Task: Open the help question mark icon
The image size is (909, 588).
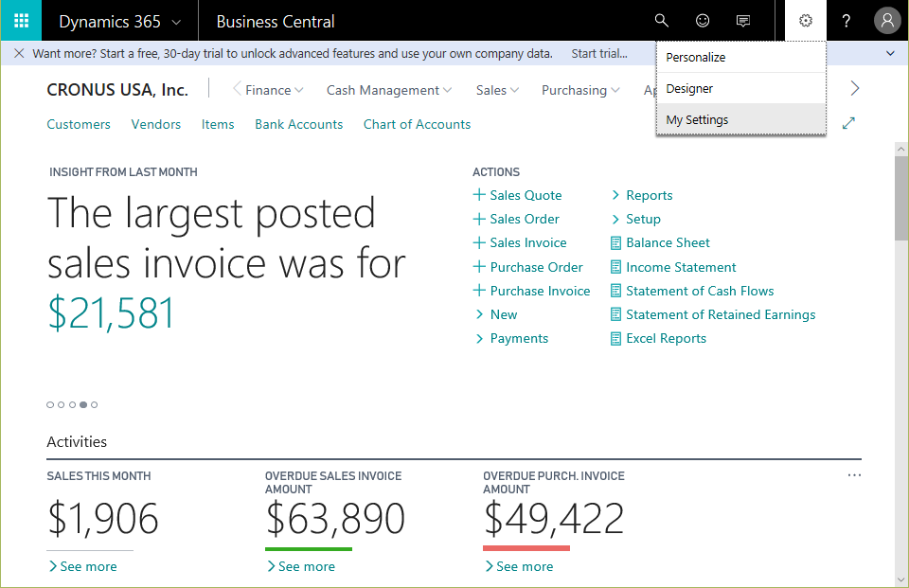Action: (x=847, y=21)
